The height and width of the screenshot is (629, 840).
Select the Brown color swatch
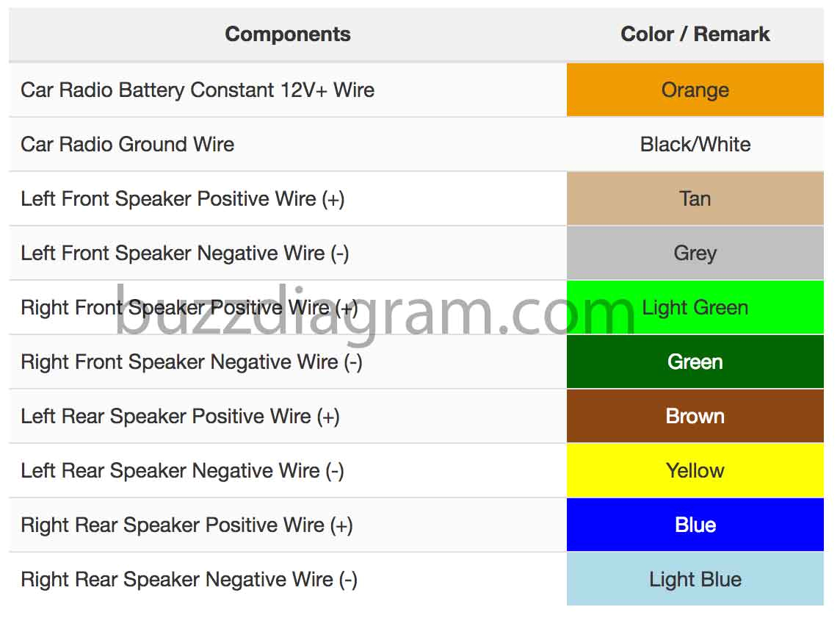695,416
